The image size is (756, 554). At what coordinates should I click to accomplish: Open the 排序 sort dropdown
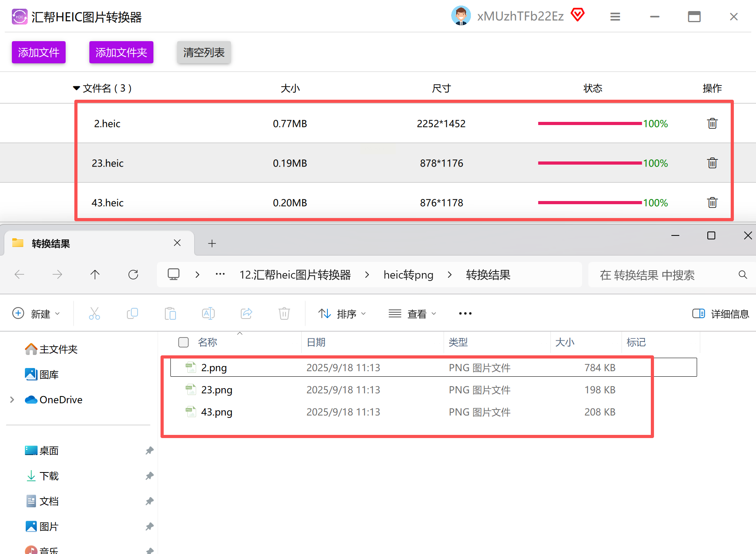pyautogui.click(x=342, y=314)
